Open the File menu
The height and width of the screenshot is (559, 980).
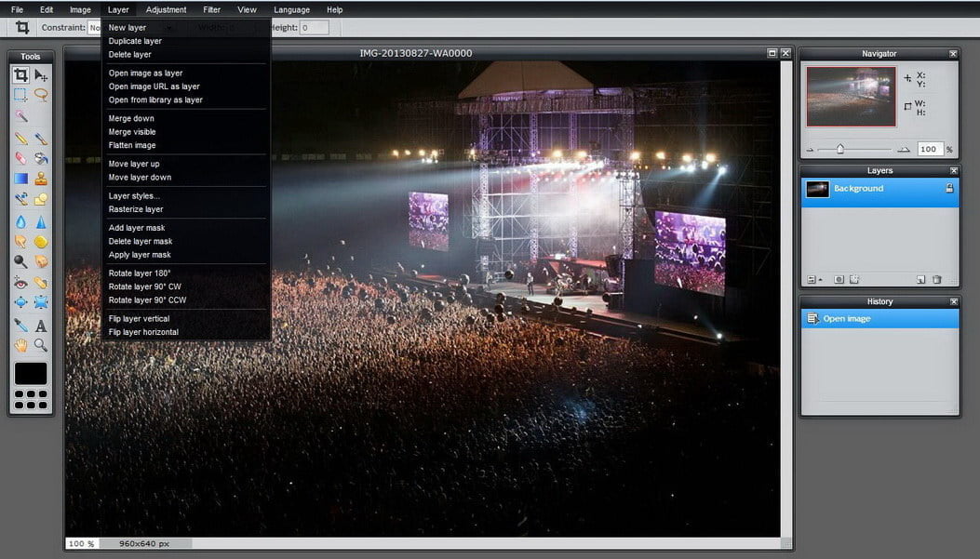(17, 9)
